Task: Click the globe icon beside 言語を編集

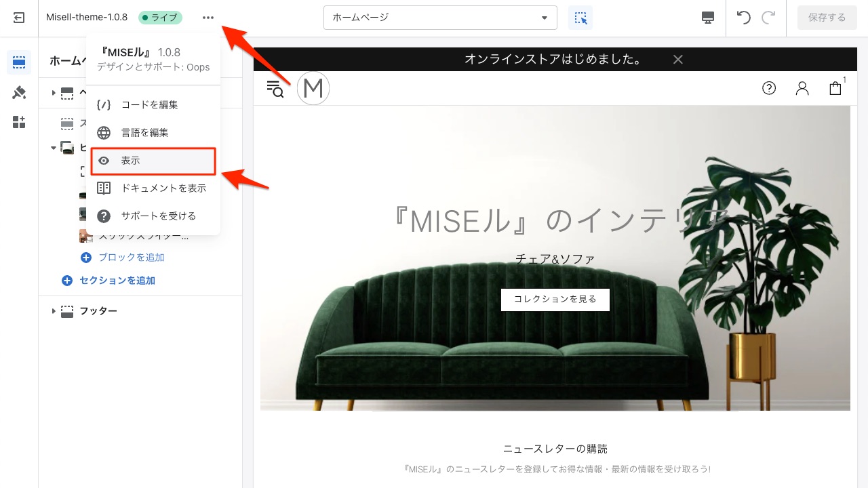Action: [x=104, y=133]
